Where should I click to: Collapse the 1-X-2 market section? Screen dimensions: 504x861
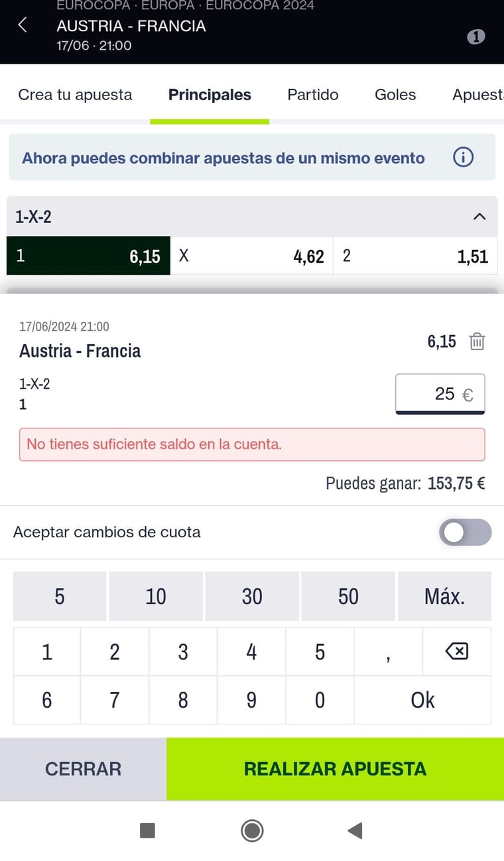pyautogui.click(x=479, y=216)
